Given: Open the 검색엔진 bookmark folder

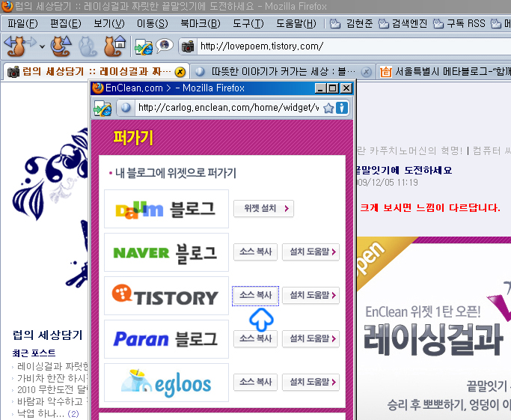Looking at the screenshot, I should pyautogui.click(x=403, y=23).
